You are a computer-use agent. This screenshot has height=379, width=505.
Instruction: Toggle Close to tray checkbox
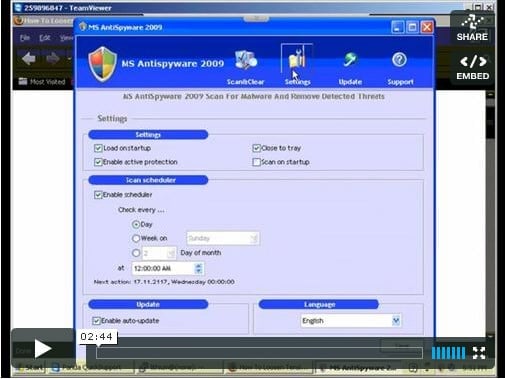coord(256,148)
